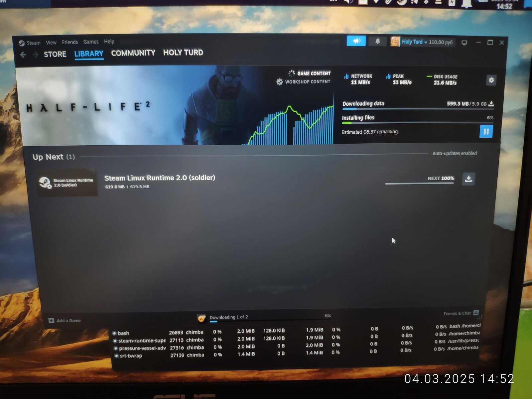Go back with the left arrow
Screen dimensions: 532x399
(x=23, y=55)
